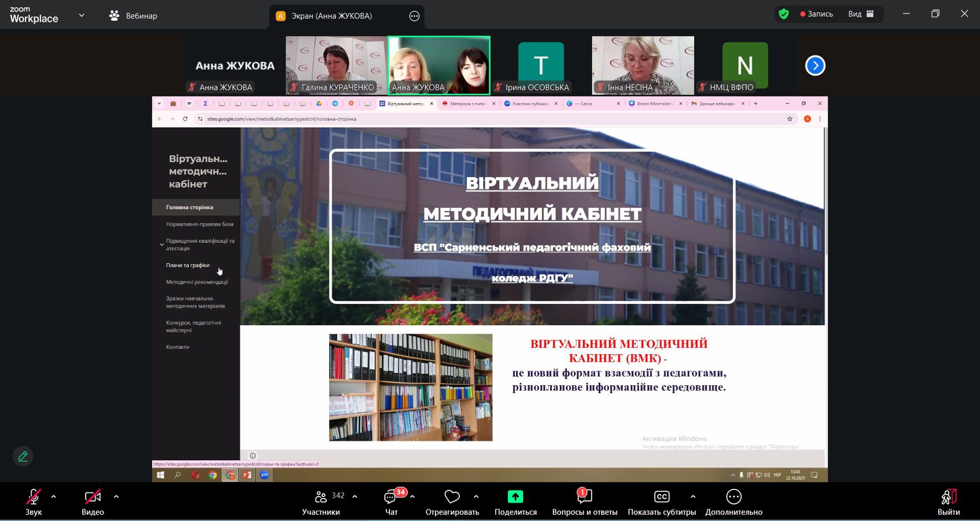980x521 pixels.
Task: Open Questions and Answers panel
Action: click(x=584, y=497)
